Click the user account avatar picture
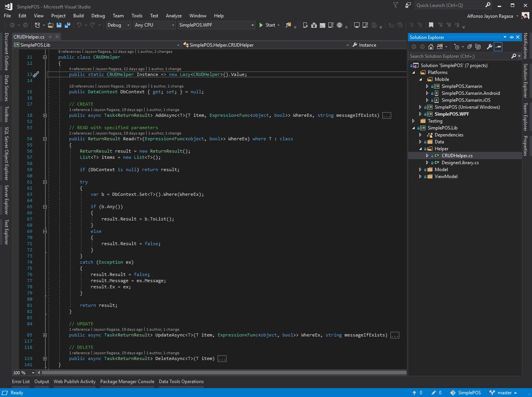 (525, 16)
